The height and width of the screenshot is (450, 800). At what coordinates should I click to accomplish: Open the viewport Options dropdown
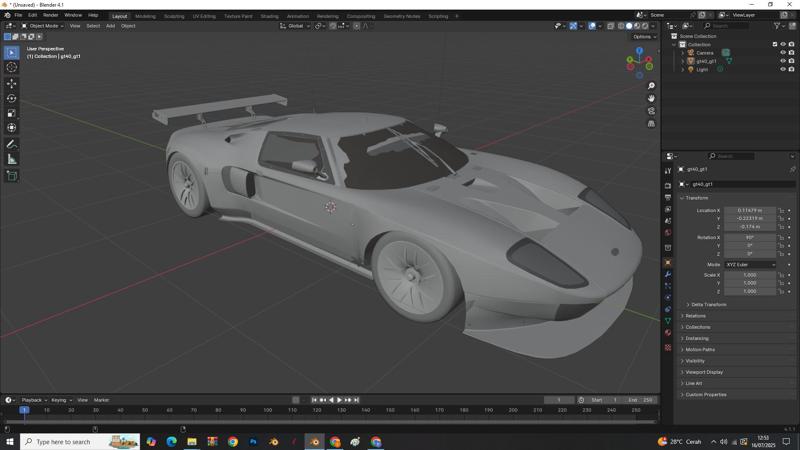[x=644, y=37]
